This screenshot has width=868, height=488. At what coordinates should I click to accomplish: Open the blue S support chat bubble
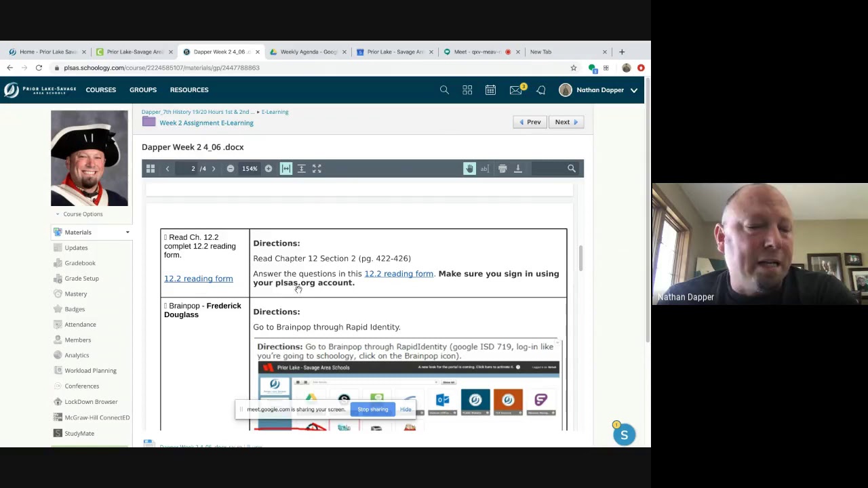point(624,435)
